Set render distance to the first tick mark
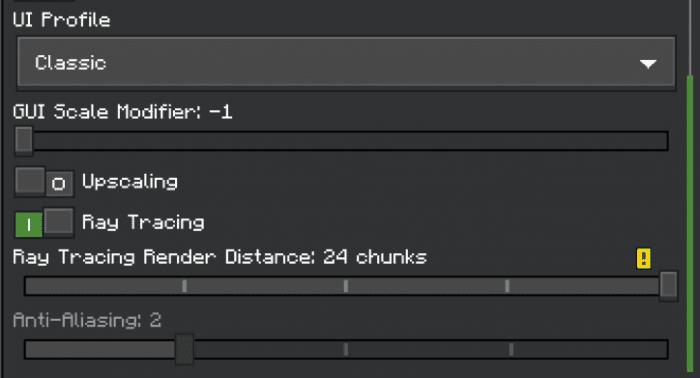 click(x=184, y=286)
